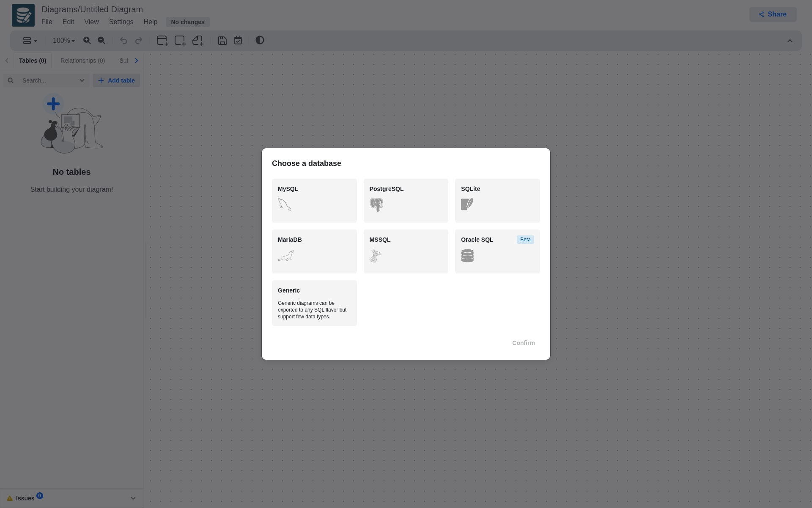Click the Save diagram icon
The image size is (812, 508).
(x=222, y=40)
